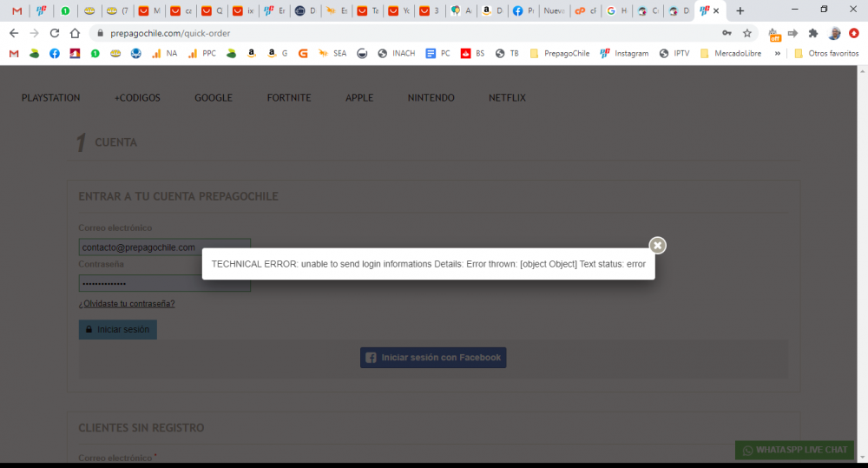The image size is (868, 468).
Task: Click the extension icon with off badge
Action: pos(774,35)
